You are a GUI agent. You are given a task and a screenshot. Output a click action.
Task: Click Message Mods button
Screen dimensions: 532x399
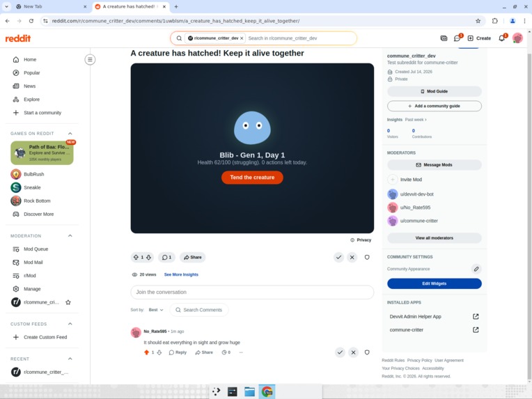435,164
